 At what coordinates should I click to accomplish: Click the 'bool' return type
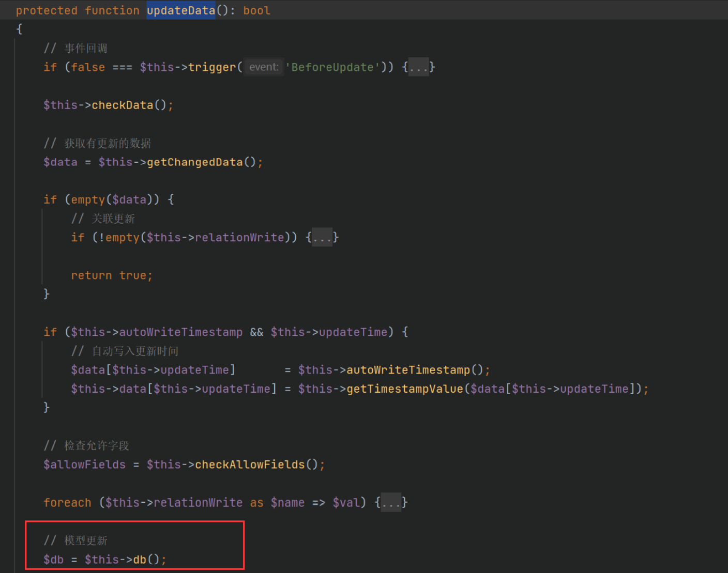[x=257, y=10]
